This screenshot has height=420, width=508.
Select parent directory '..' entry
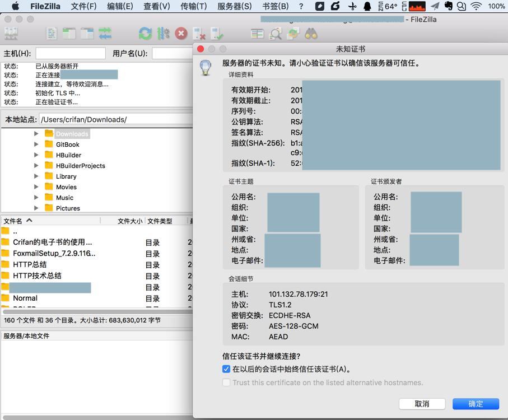pyautogui.click(x=96, y=231)
